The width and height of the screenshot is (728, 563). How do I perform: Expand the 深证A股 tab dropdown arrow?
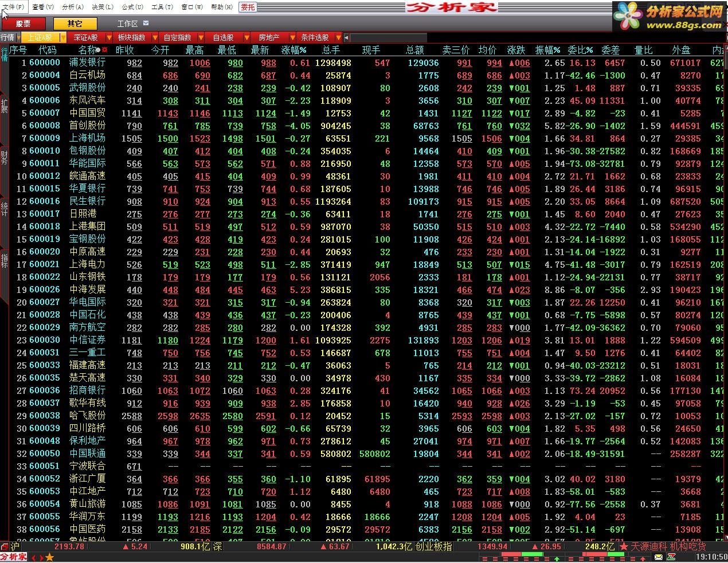click(x=109, y=38)
